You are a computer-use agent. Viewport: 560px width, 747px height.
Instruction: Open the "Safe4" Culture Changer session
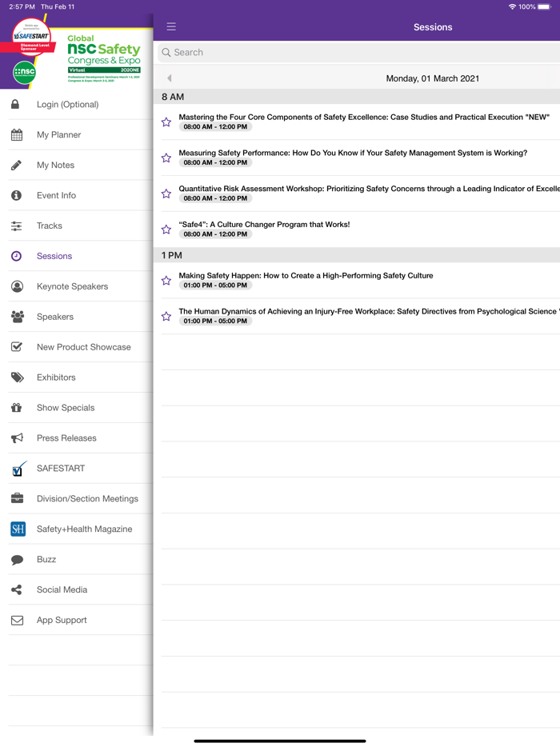click(x=264, y=225)
